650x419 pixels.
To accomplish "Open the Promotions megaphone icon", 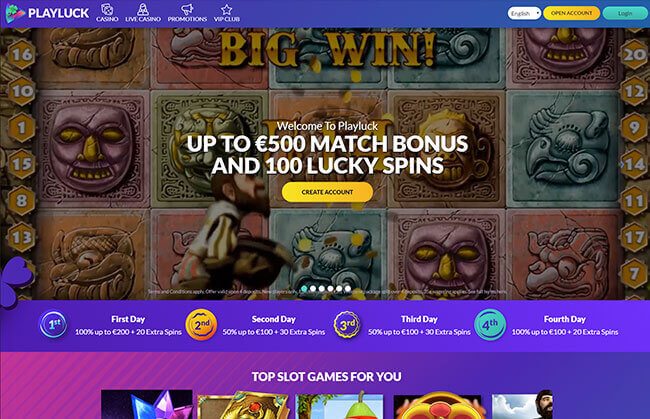I will click(x=187, y=9).
